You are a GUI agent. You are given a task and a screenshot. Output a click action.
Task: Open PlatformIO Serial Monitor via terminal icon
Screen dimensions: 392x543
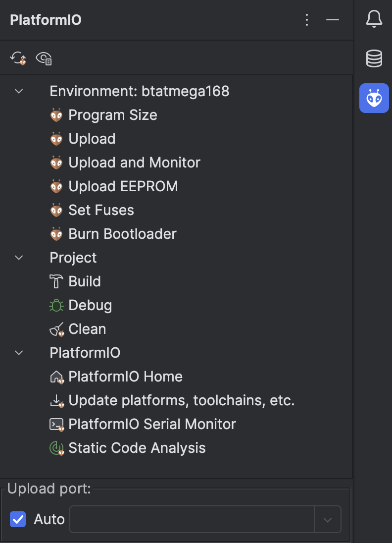point(56,424)
